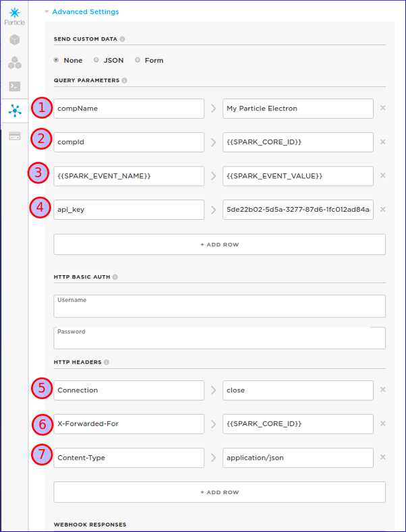Click the Password input field
Screen dimensions: 406x532
pyautogui.click(x=219, y=338)
